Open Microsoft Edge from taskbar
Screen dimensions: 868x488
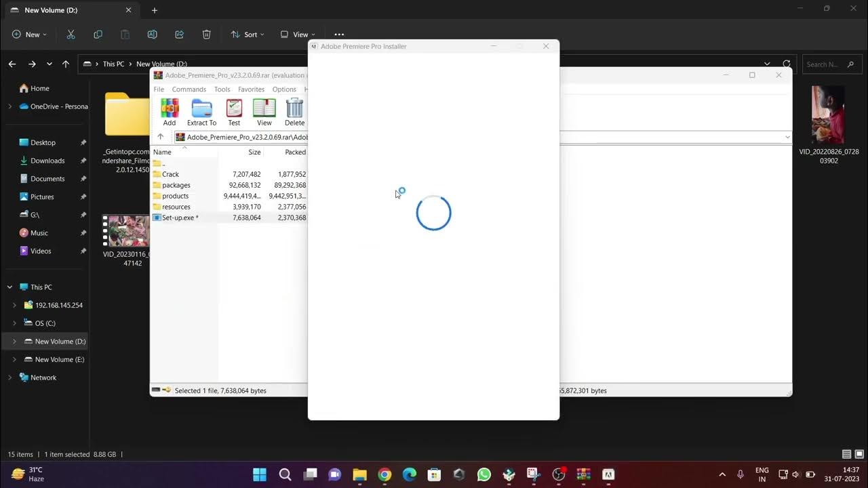410,474
